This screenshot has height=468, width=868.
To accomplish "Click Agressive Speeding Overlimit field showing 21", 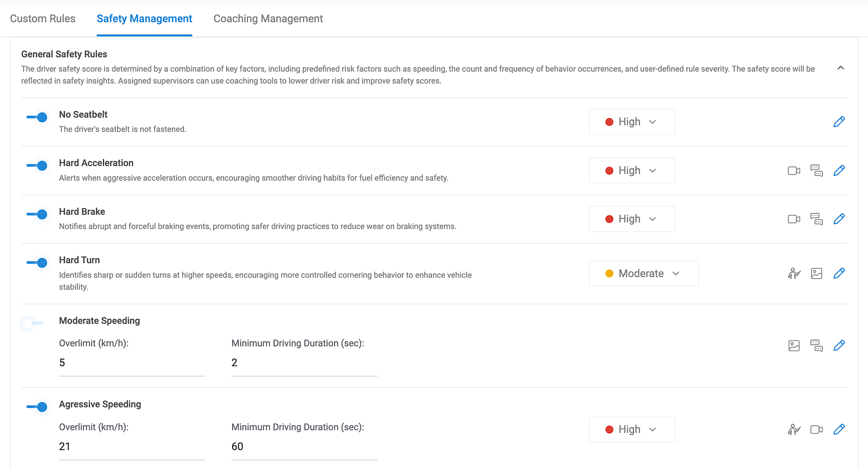I will click(132, 447).
